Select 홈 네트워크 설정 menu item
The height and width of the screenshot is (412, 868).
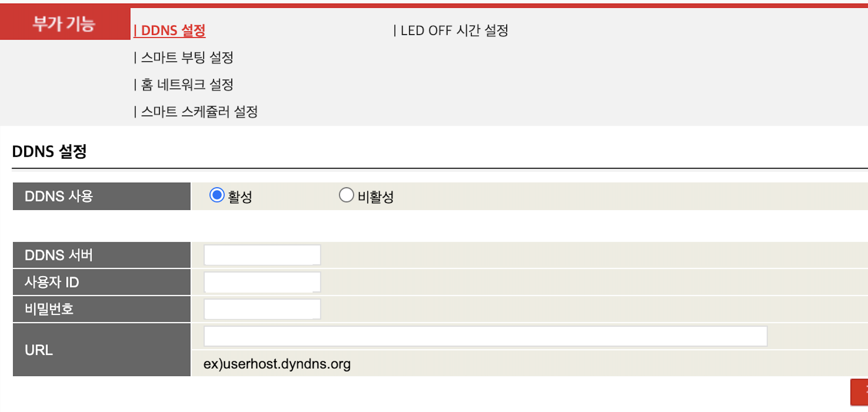pyautogui.click(x=184, y=84)
